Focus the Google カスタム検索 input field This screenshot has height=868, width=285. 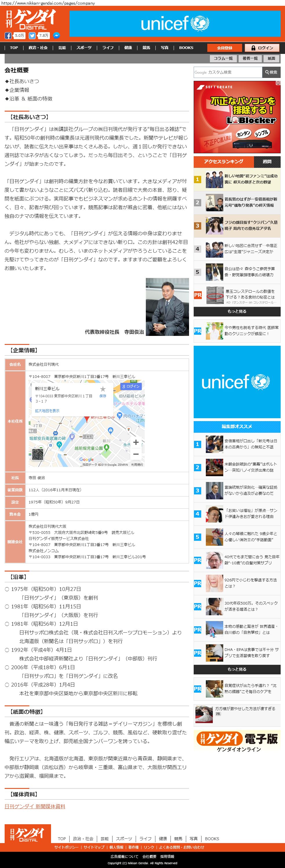228,72
